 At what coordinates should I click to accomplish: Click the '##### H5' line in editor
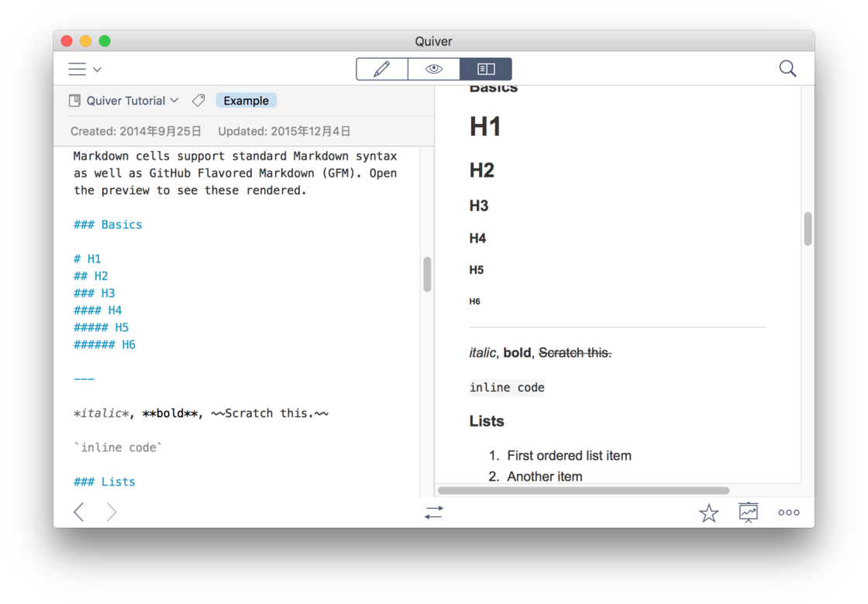tap(102, 328)
